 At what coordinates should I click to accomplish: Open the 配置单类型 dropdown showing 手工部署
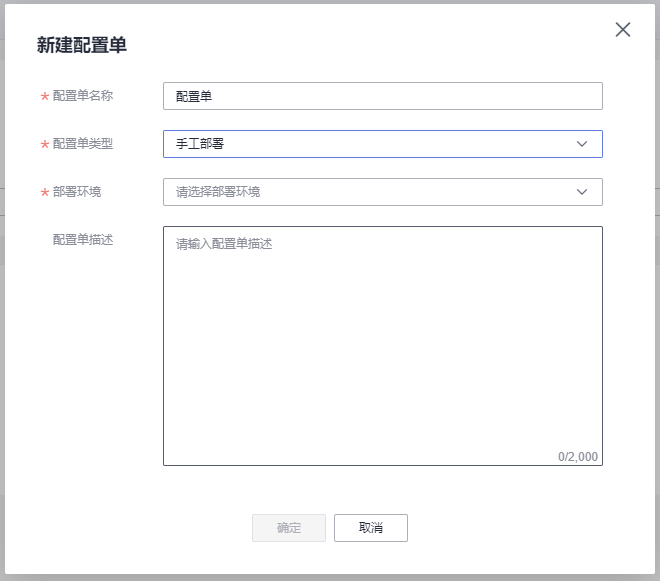point(383,144)
